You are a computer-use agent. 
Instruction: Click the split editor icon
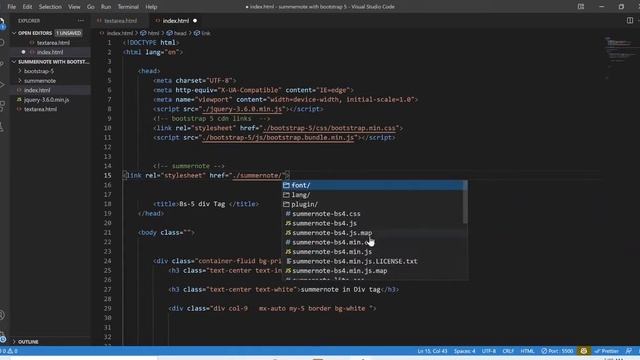tap(630, 20)
